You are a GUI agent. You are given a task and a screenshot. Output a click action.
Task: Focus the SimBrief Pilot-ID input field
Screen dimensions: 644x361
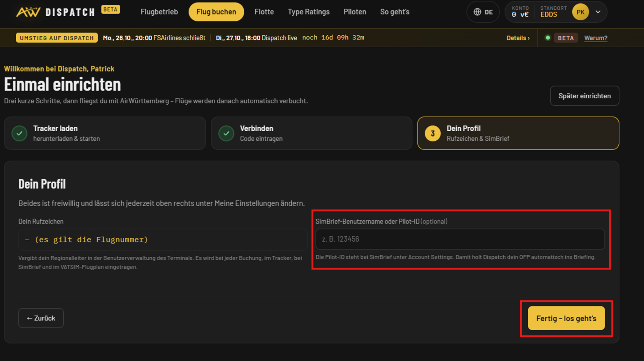point(460,239)
